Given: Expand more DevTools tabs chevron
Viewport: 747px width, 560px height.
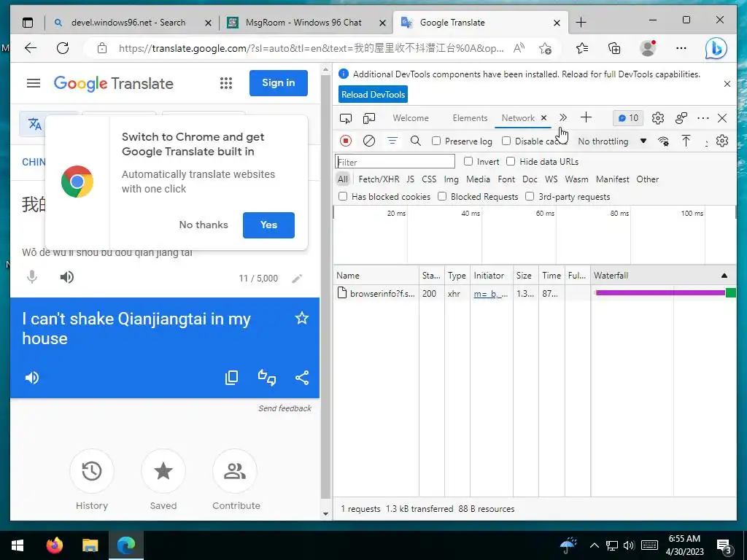Looking at the screenshot, I should click(563, 117).
